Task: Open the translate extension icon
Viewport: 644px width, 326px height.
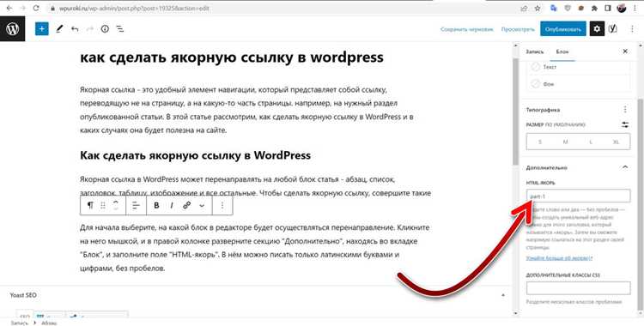Action: coord(554,9)
